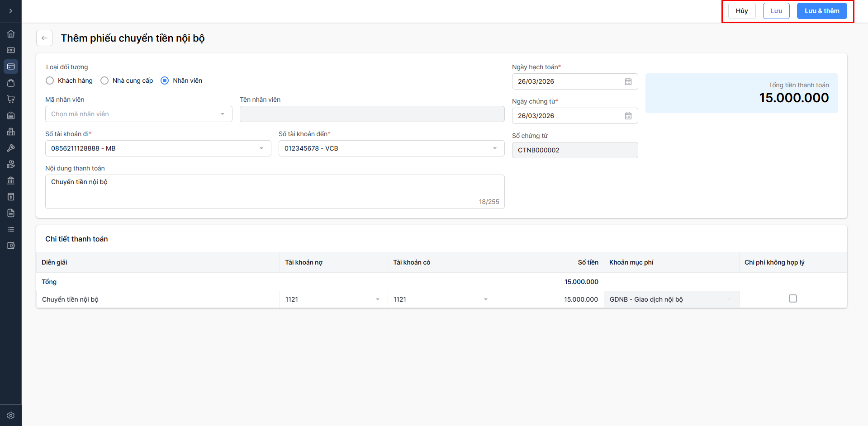Click the bank building sidebar icon
Viewport: 868px width, 426px height.
click(x=11, y=180)
